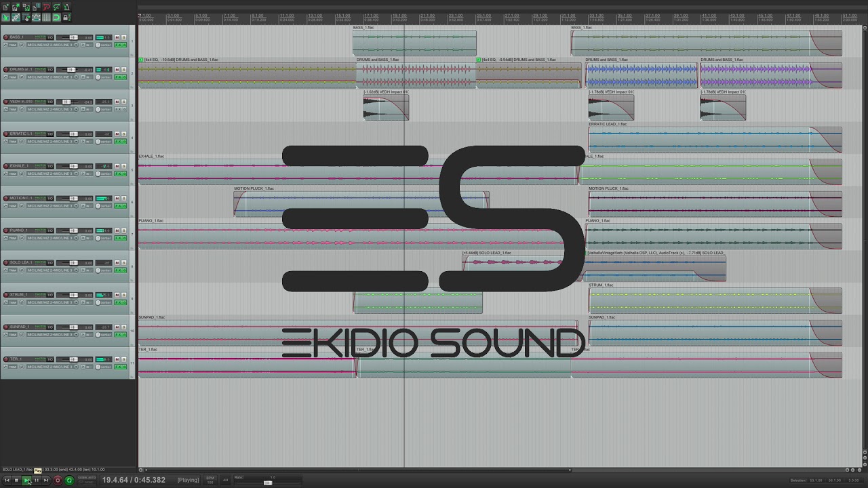Open the input dropdown arrow on TER_1 track
The image size is (868, 488).
(x=76, y=367)
